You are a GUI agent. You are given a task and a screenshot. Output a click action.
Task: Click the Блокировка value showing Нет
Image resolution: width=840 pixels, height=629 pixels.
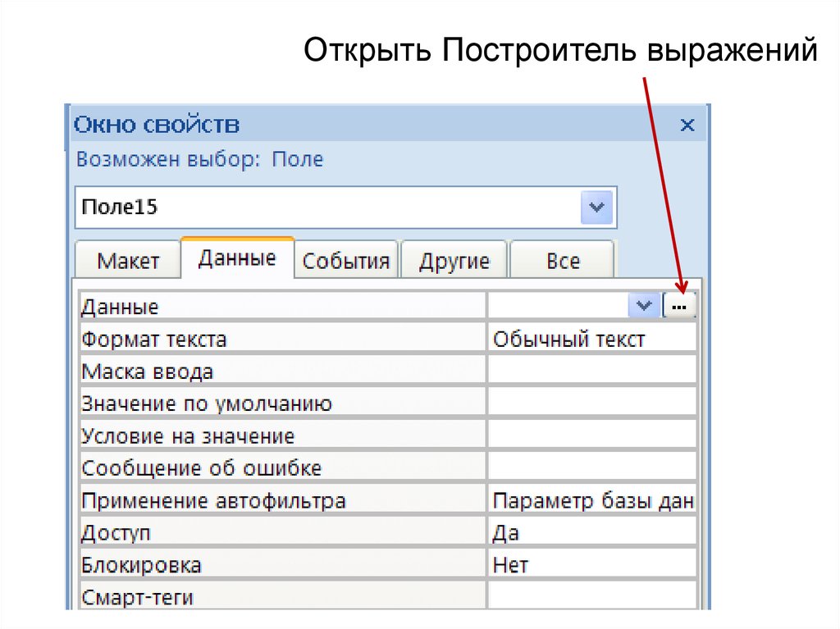pyautogui.click(x=591, y=565)
